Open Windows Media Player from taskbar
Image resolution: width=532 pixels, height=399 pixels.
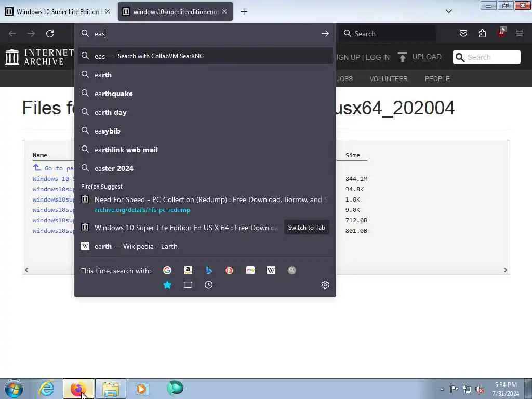pos(141,389)
